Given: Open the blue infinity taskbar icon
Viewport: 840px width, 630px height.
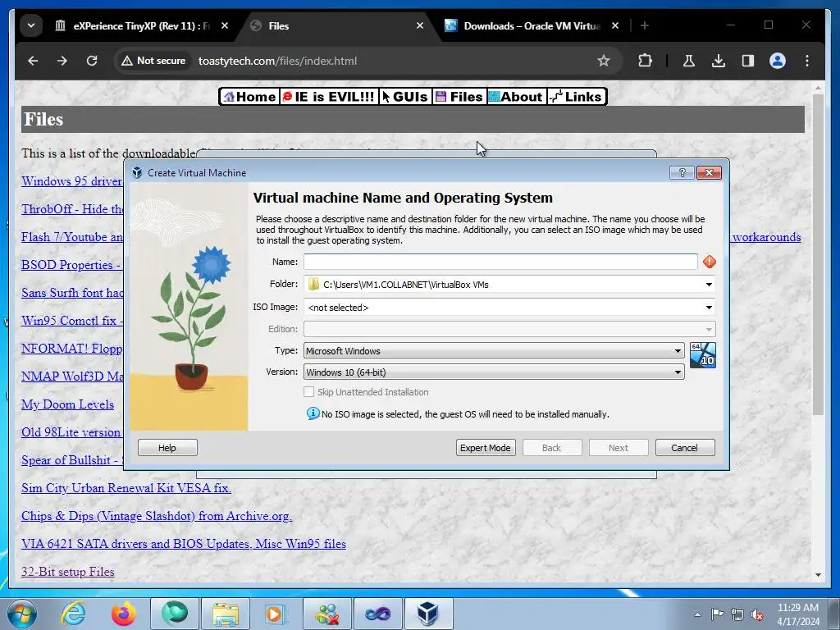Looking at the screenshot, I should click(x=377, y=614).
